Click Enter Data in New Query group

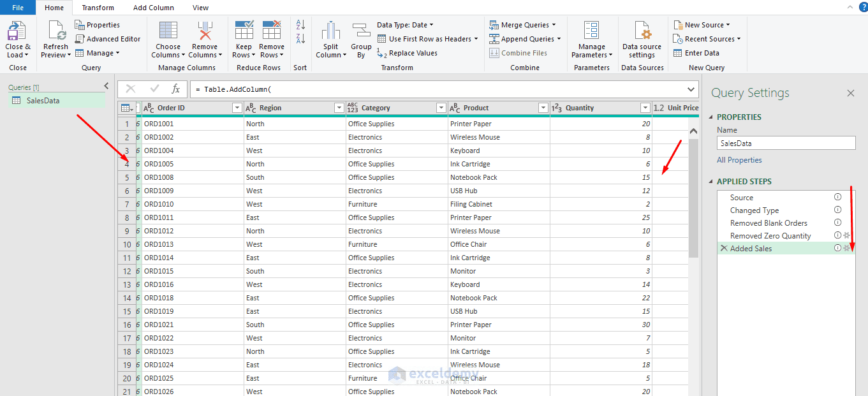click(x=696, y=53)
